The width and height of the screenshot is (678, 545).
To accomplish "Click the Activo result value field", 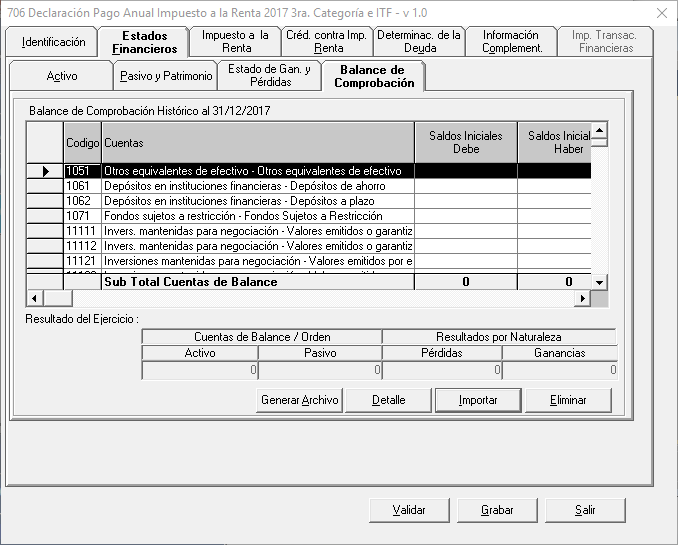I will (200, 370).
